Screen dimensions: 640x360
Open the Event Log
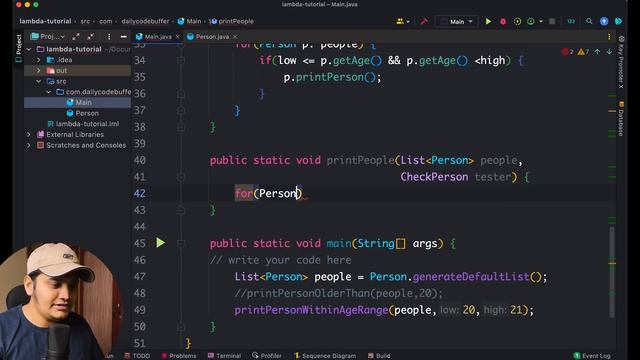point(592,356)
